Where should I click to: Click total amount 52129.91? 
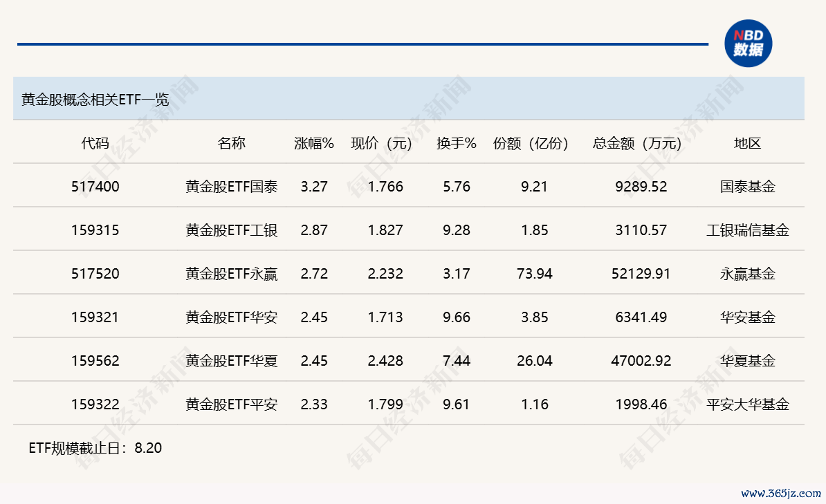click(641, 274)
